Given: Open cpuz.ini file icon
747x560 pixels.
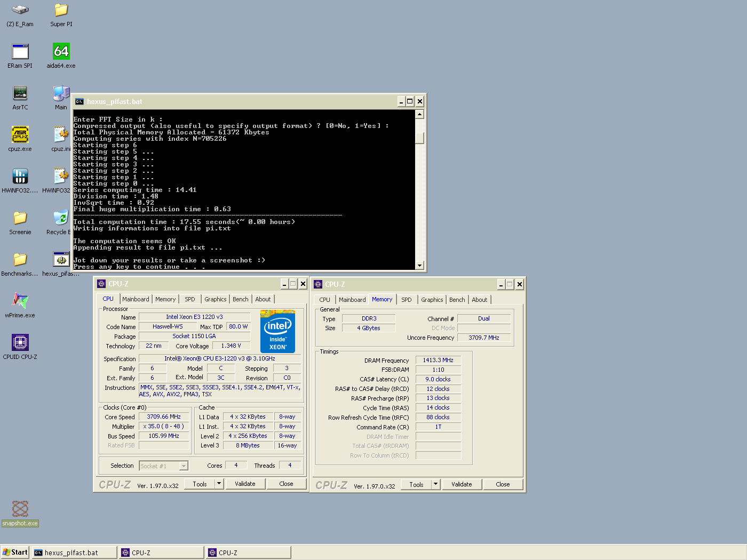Looking at the screenshot, I should pos(61,134).
